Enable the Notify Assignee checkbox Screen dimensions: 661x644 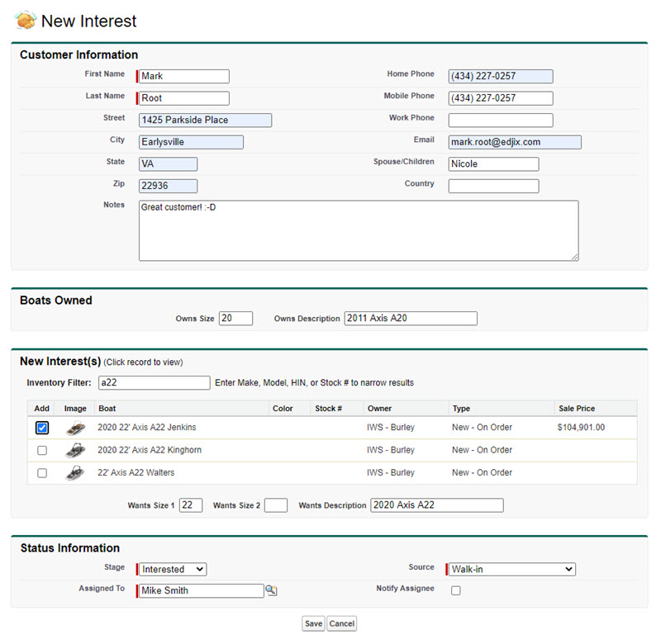(x=455, y=590)
